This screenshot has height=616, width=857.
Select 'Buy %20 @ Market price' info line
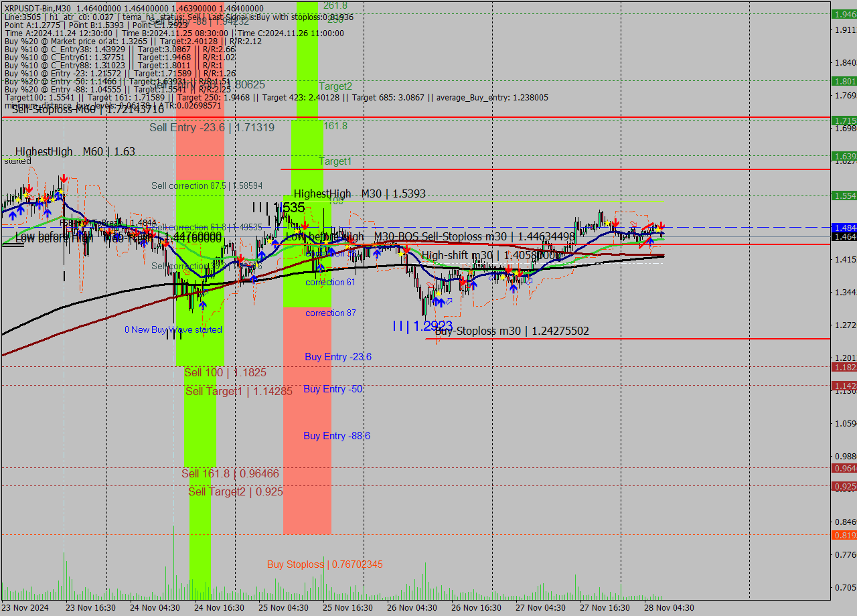[133, 41]
